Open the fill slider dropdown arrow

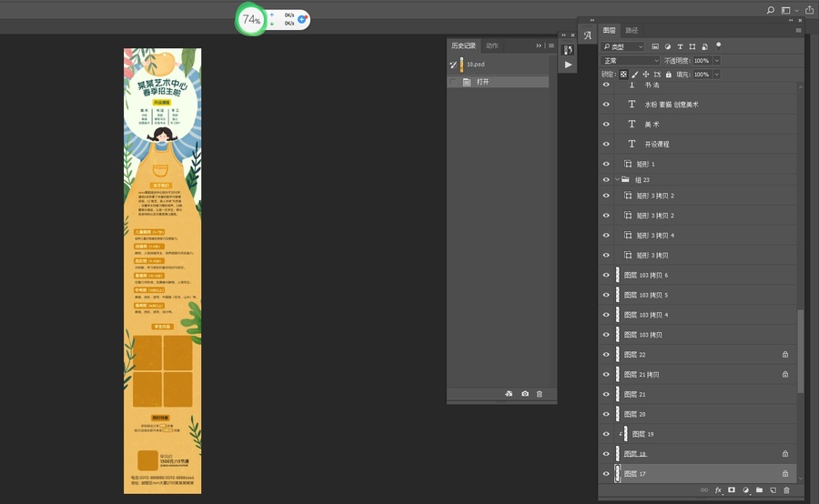pos(717,75)
